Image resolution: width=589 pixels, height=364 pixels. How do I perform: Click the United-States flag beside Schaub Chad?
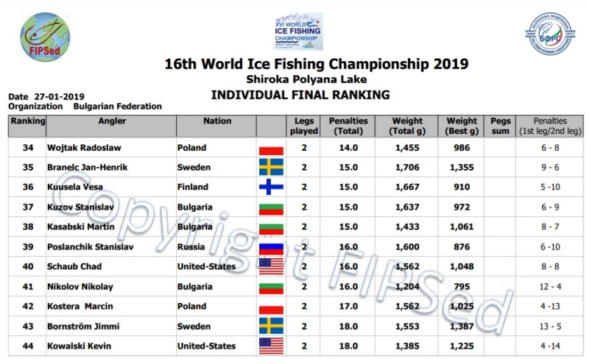point(271,267)
